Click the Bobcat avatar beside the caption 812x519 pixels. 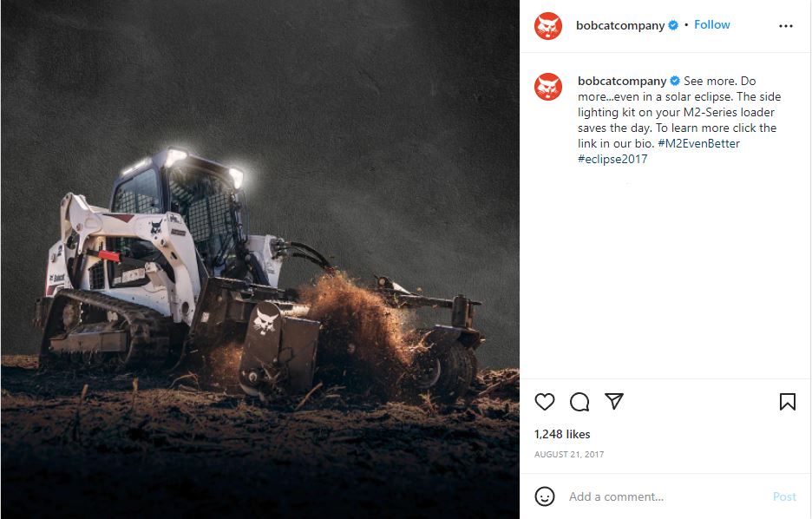[548, 87]
